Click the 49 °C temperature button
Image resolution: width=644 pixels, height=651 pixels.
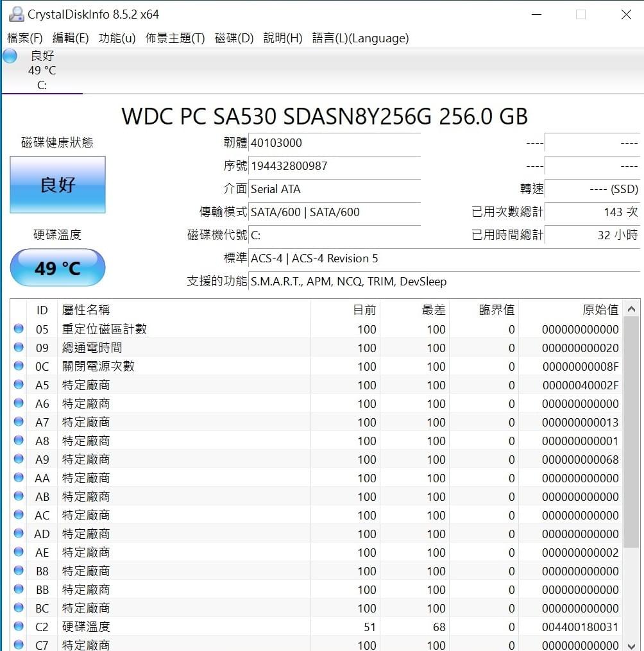[58, 268]
